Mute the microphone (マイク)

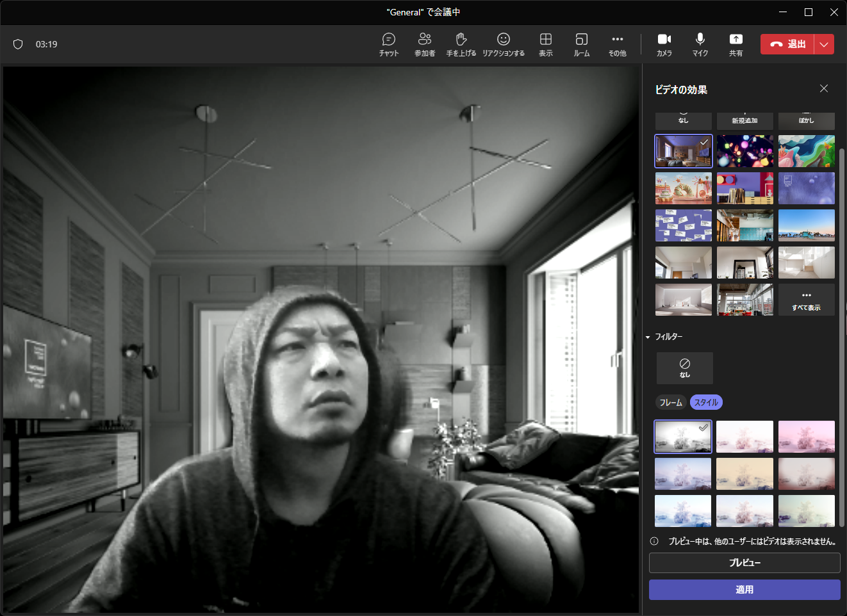click(700, 44)
